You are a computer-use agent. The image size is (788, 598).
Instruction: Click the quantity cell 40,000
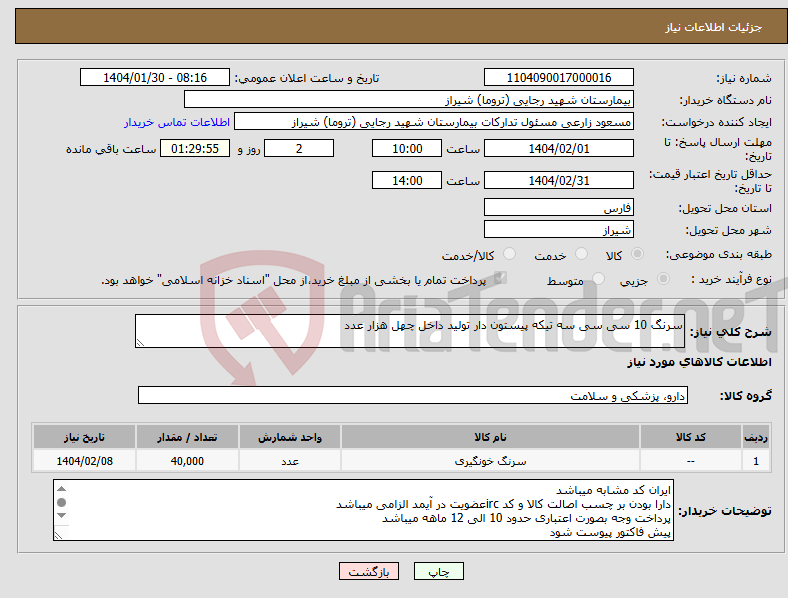(187, 461)
